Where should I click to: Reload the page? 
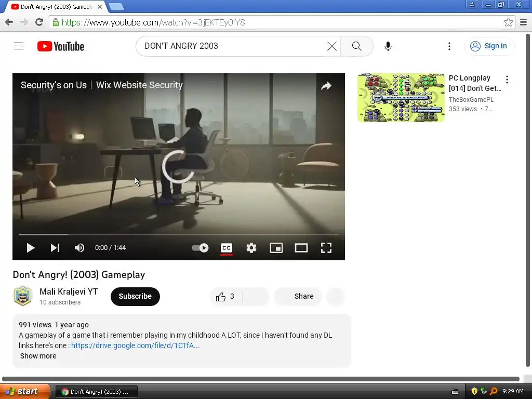pyautogui.click(x=39, y=22)
